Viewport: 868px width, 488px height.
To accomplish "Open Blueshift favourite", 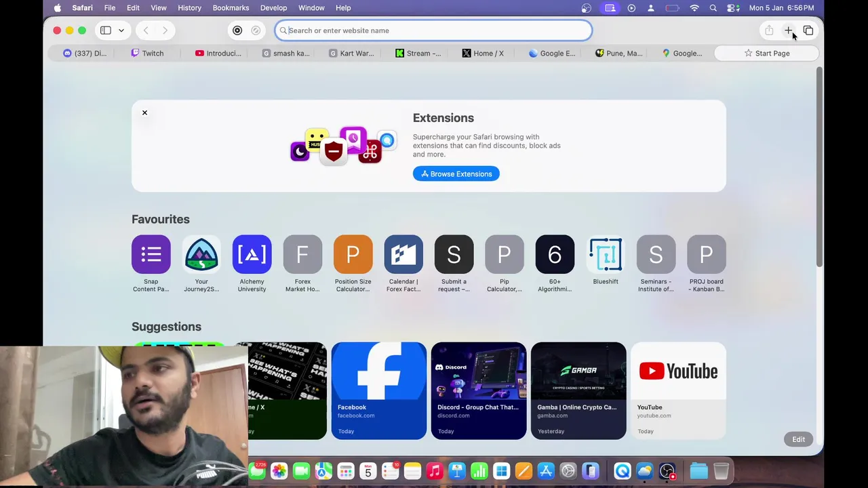I will [606, 254].
